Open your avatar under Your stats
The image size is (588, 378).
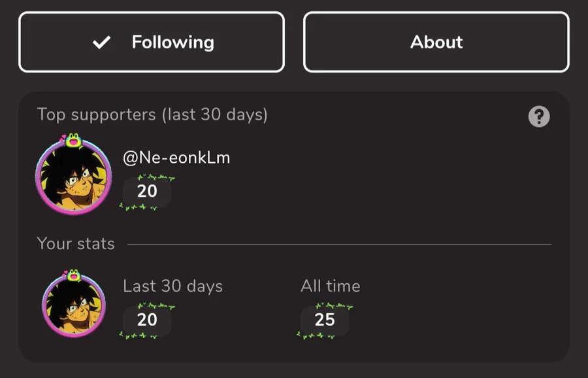(73, 305)
